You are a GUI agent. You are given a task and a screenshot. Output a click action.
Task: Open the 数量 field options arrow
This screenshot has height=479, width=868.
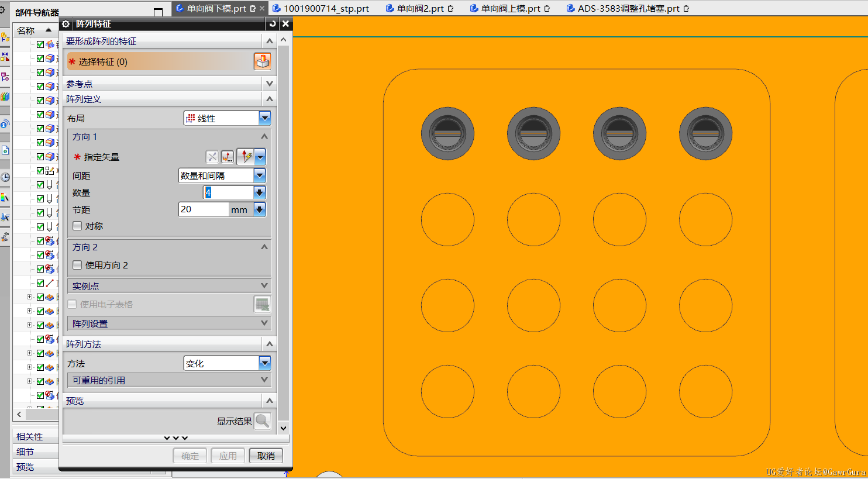pyautogui.click(x=260, y=192)
